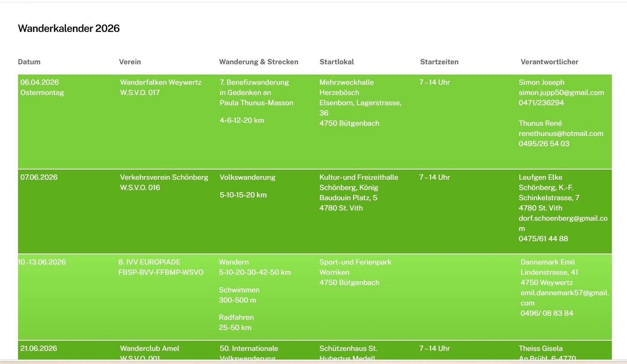Click the 4750 Bütgenbach address in Herzebösch row

349,123
